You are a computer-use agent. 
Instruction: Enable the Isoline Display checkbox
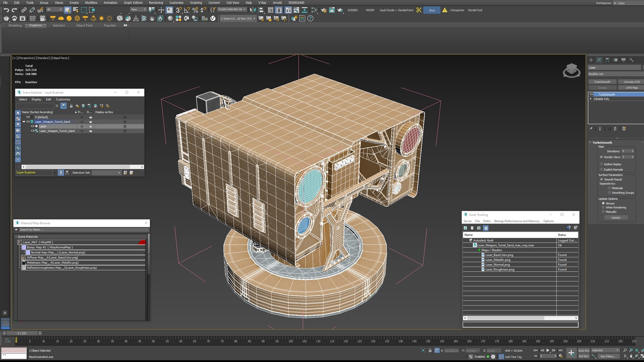[x=601, y=164]
